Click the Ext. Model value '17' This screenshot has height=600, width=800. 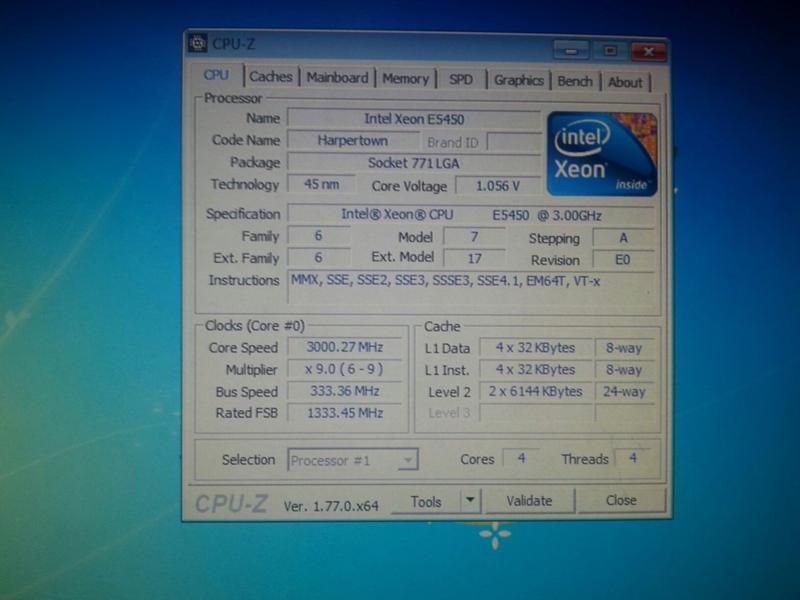click(474, 259)
